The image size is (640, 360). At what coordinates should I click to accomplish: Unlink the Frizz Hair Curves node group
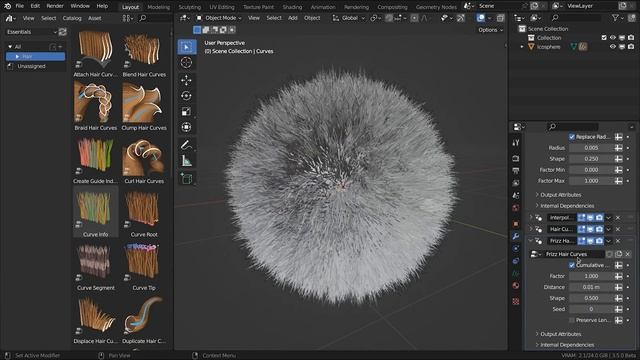pyautogui.click(x=628, y=254)
